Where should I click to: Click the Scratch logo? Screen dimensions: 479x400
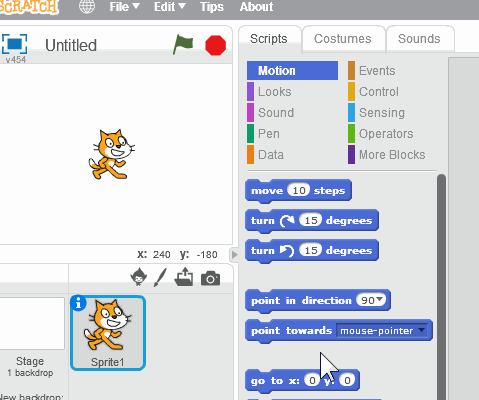28,7
